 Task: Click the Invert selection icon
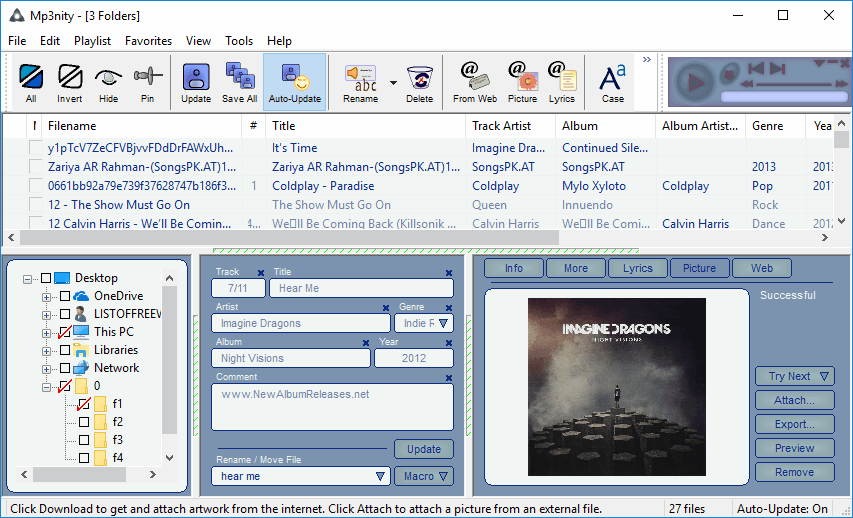[70, 83]
